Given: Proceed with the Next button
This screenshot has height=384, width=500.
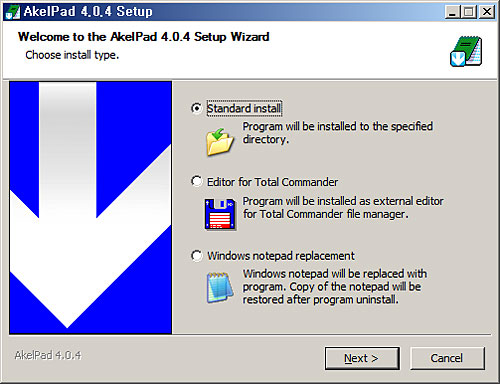Looking at the screenshot, I should 362,358.
